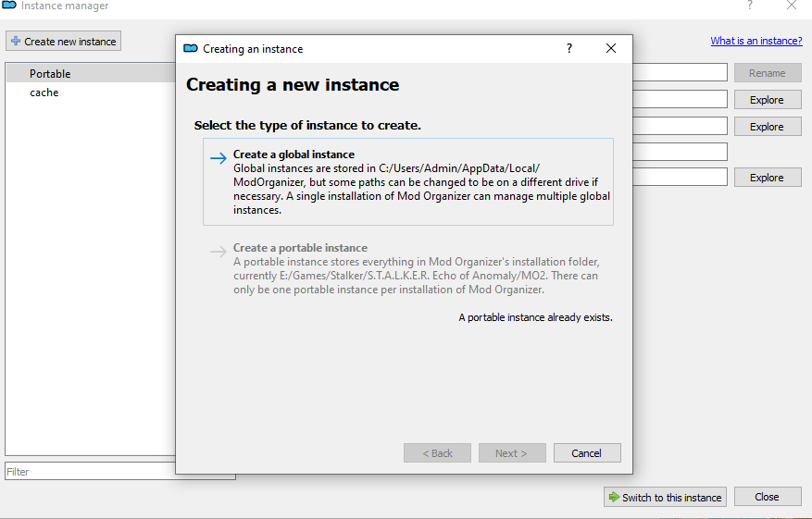
Task: Click the blue arrow beside global instance
Action: (x=219, y=158)
